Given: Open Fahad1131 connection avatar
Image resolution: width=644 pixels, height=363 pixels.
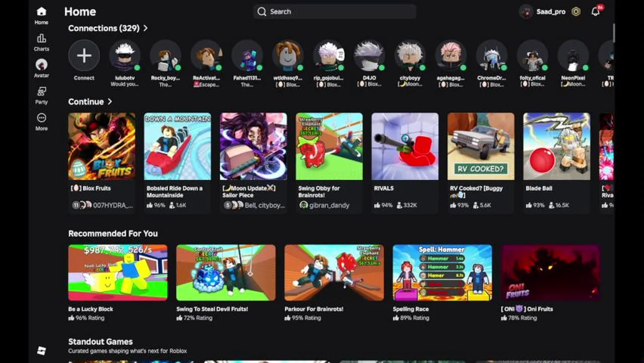Looking at the screenshot, I should coord(247,55).
